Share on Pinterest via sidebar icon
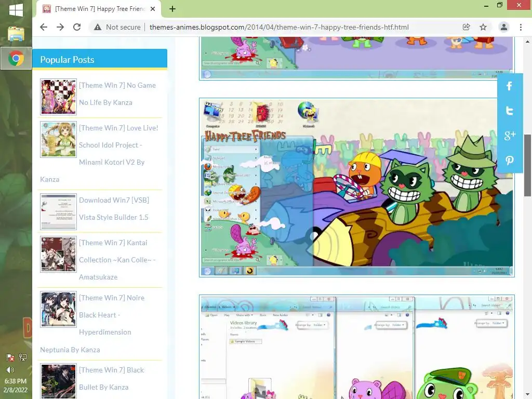 (x=509, y=160)
